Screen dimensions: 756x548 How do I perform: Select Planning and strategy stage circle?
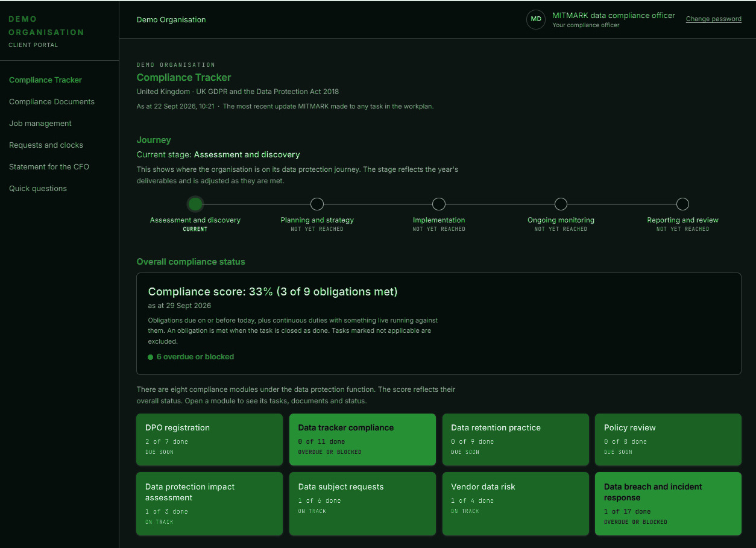click(x=317, y=204)
